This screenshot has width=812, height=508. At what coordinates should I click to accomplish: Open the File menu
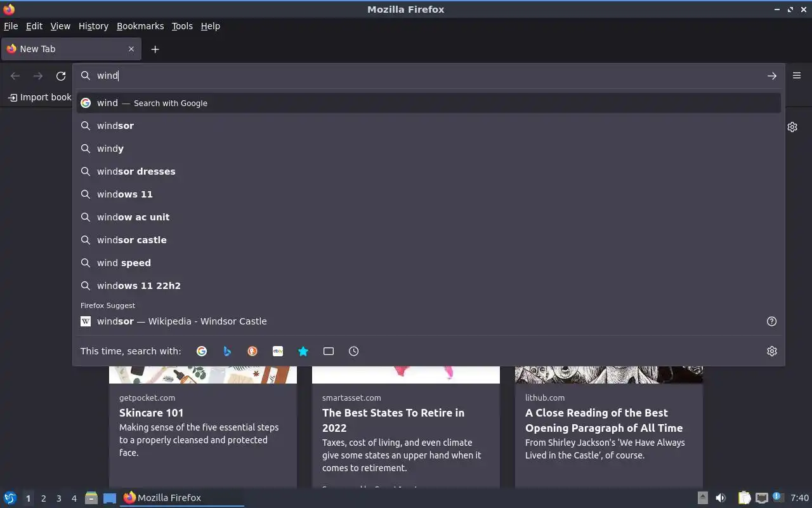[x=11, y=26]
